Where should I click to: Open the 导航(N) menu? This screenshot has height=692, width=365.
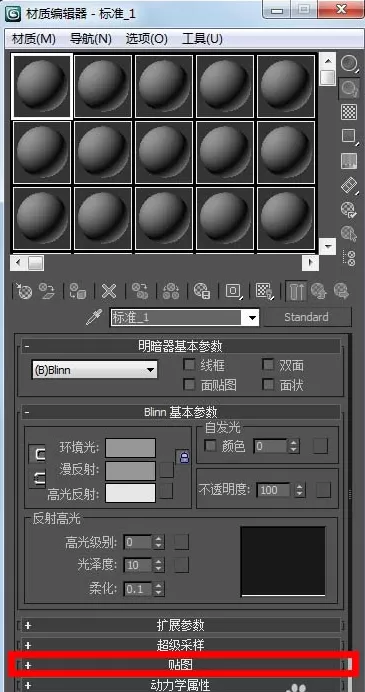tap(90, 39)
